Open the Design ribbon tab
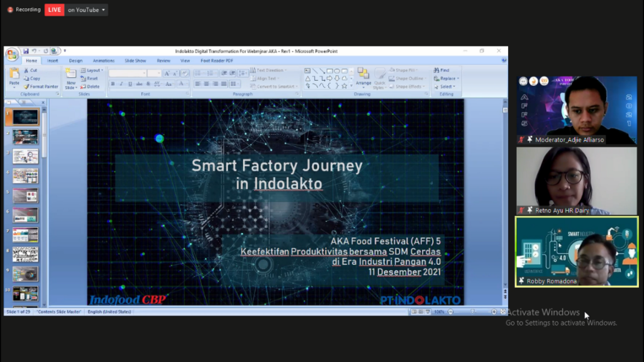This screenshot has width=644, height=362. [x=75, y=60]
